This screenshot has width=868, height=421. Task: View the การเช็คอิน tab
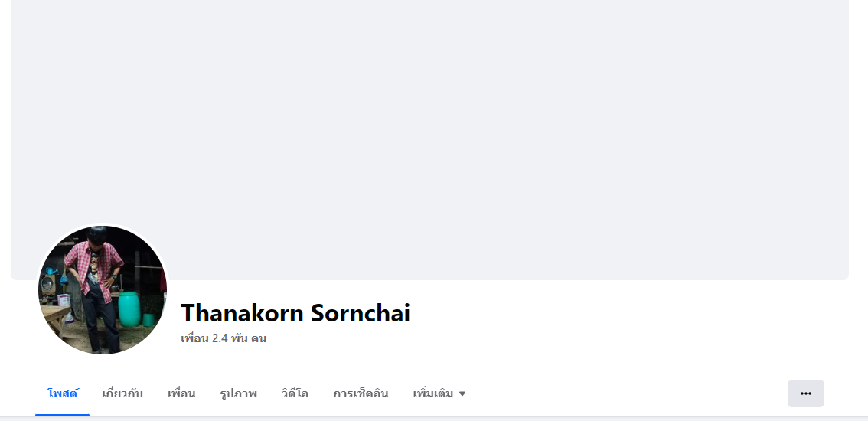pos(361,394)
